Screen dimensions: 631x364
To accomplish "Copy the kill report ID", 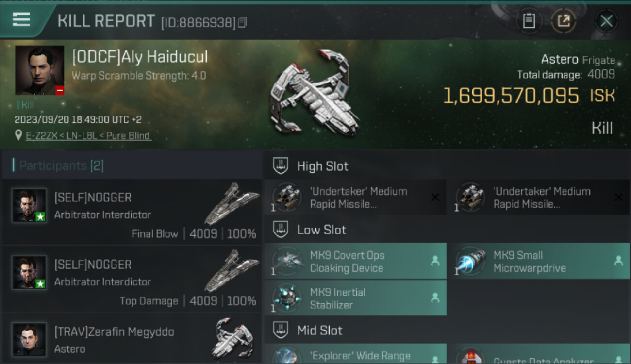I will [242, 22].
